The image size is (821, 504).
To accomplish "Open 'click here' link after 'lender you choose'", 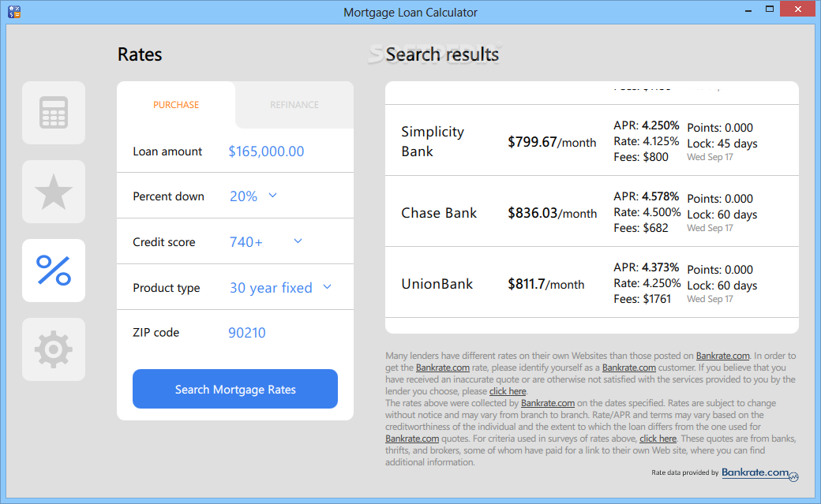I will coord(508,391).
